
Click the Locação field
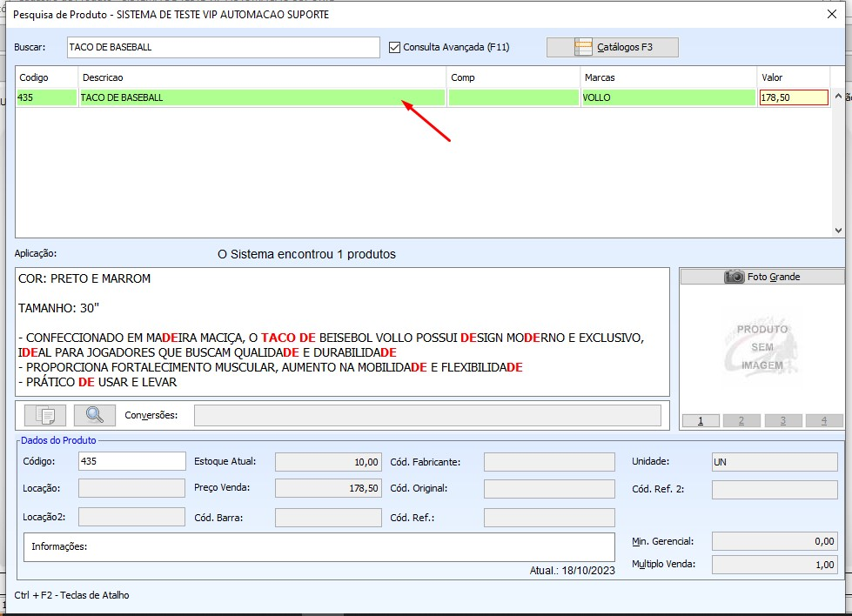click(132, 488)
